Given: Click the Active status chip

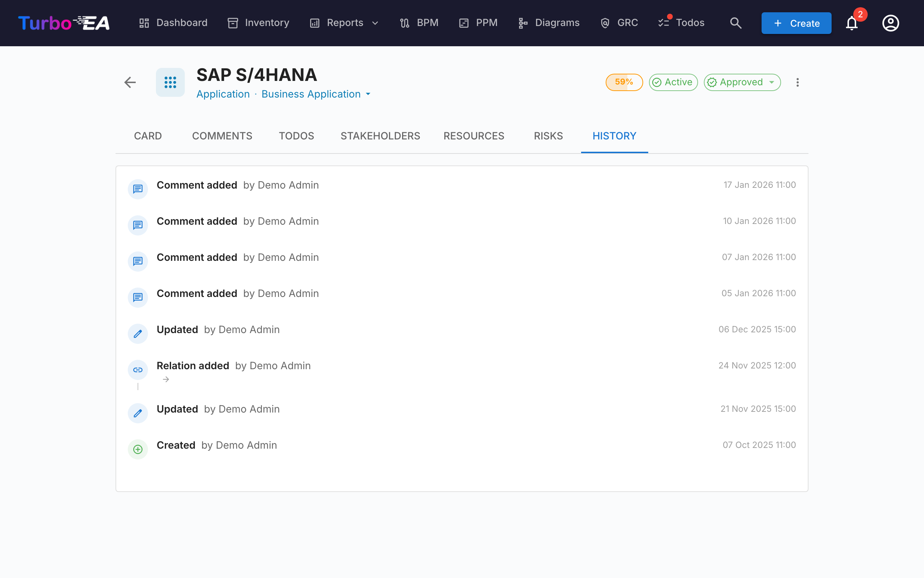Looking at the screenshot, I should click(x=673, y=82).
